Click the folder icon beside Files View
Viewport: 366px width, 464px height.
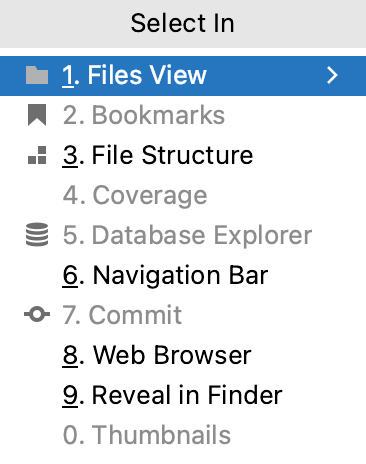point(37,75)
